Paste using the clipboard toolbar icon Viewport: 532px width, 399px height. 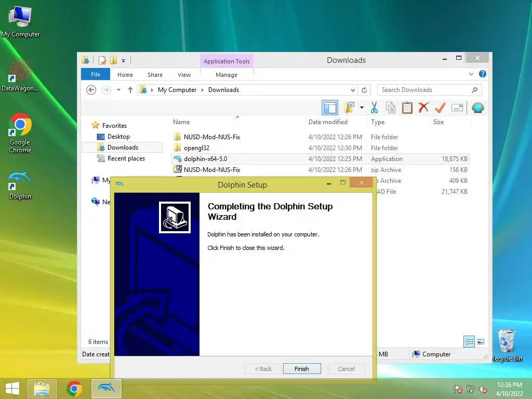(x=407, y=108)
